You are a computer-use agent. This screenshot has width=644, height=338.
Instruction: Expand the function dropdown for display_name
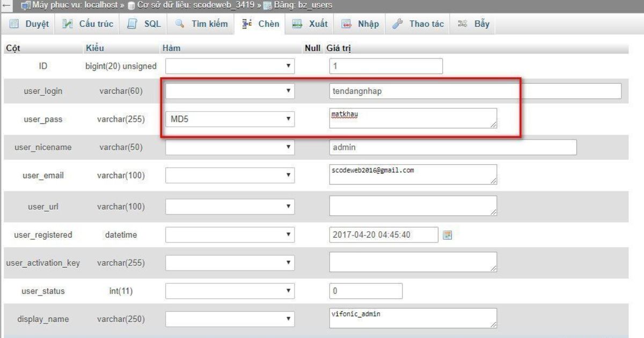[230, 319]
